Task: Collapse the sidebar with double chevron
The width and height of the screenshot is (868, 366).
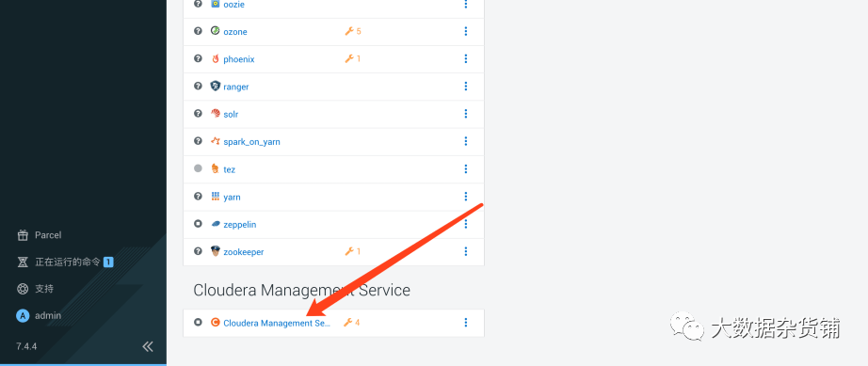Action: [x=147, y=346]
